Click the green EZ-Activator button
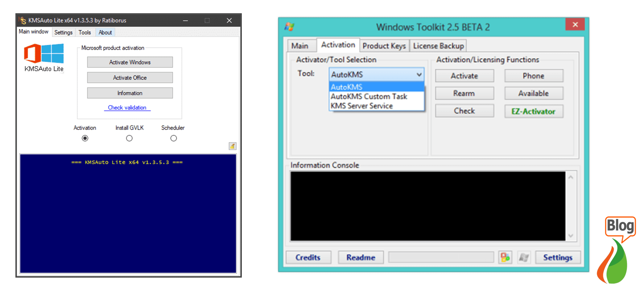 (534, 111)
